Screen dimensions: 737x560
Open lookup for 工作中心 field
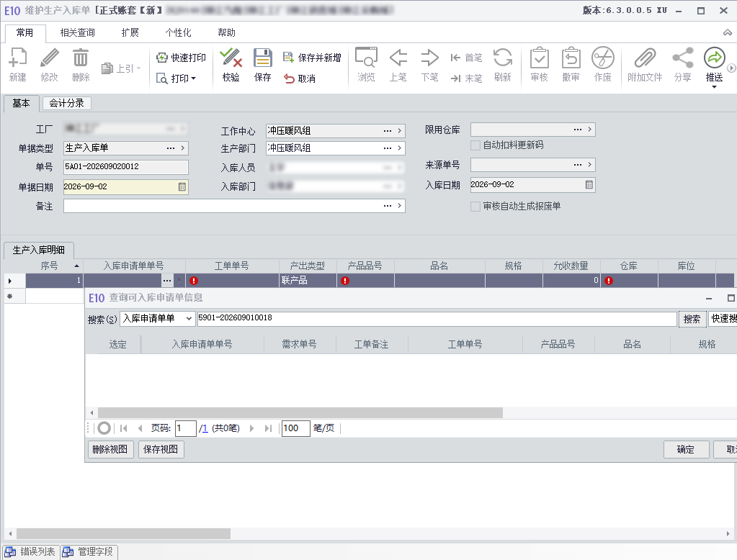click(388, 131)
